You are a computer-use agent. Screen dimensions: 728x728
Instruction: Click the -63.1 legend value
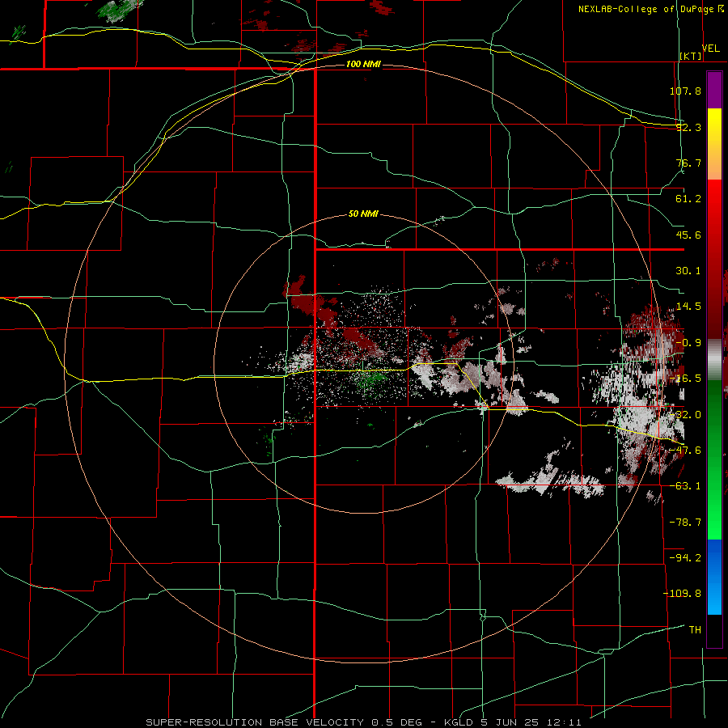[685, 486]
